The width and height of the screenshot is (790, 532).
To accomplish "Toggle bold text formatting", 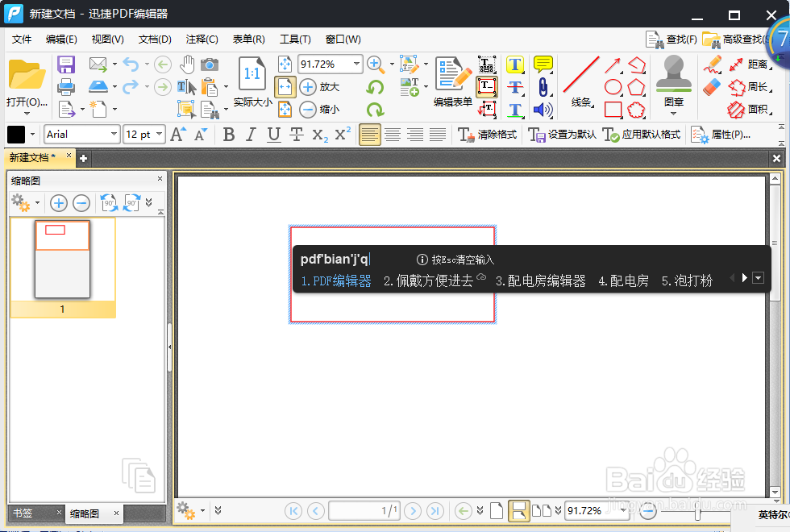I will [x=229, y=135].
